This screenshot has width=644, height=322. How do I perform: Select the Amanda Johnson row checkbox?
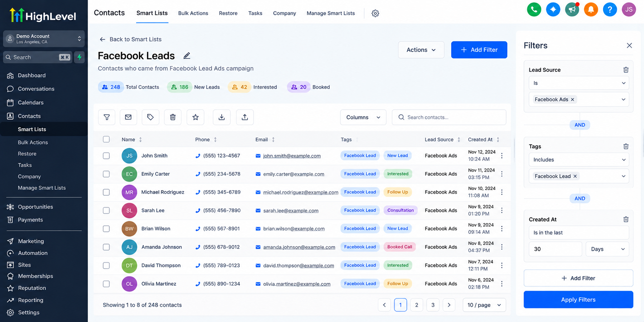pos(106,247)
